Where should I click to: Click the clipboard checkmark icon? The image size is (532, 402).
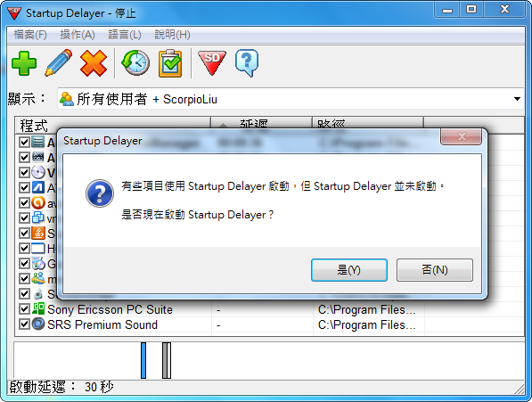tap(170, 63)
